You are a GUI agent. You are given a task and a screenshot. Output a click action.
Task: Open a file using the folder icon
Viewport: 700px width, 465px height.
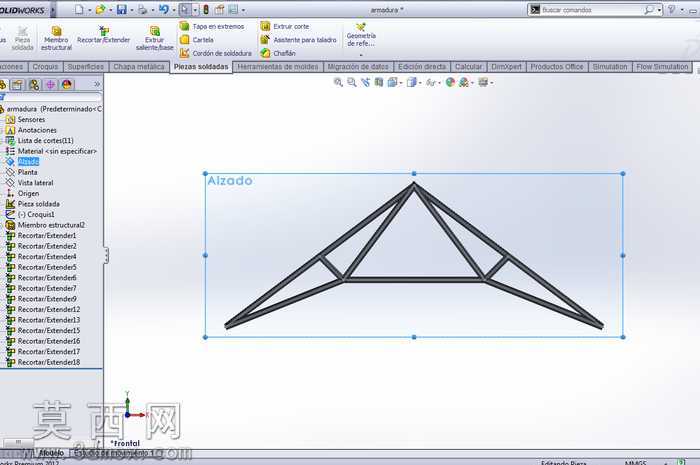coord(100,9)
